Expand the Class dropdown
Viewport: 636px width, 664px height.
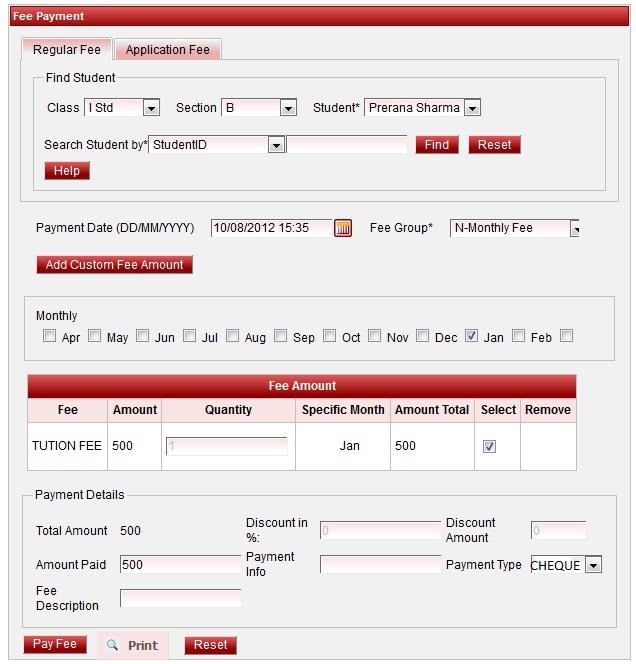click(151, 108)
